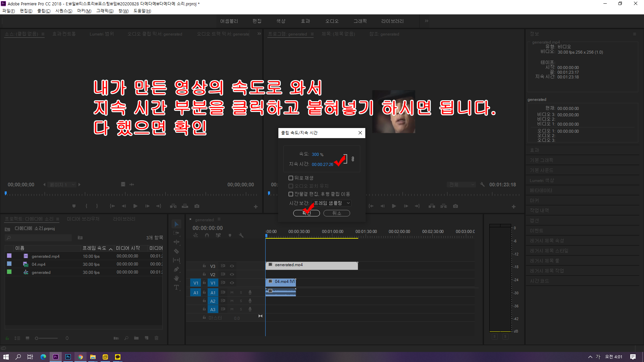This screenshot has width=644, height=362.
Task: Enable 잔물결 편집 후행 클립 이동 checkbox
Action: click(x=291, y=194)
